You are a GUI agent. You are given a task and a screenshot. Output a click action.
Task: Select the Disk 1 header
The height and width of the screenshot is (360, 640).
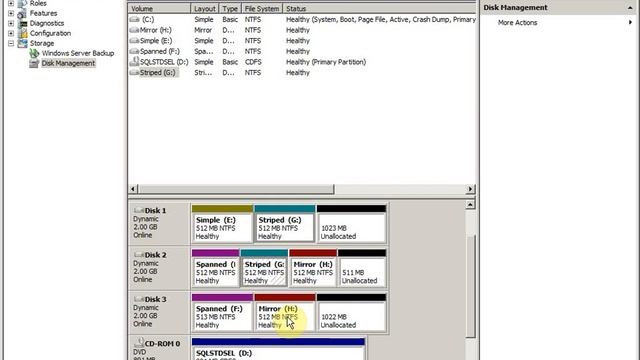(x=159, y=223)
